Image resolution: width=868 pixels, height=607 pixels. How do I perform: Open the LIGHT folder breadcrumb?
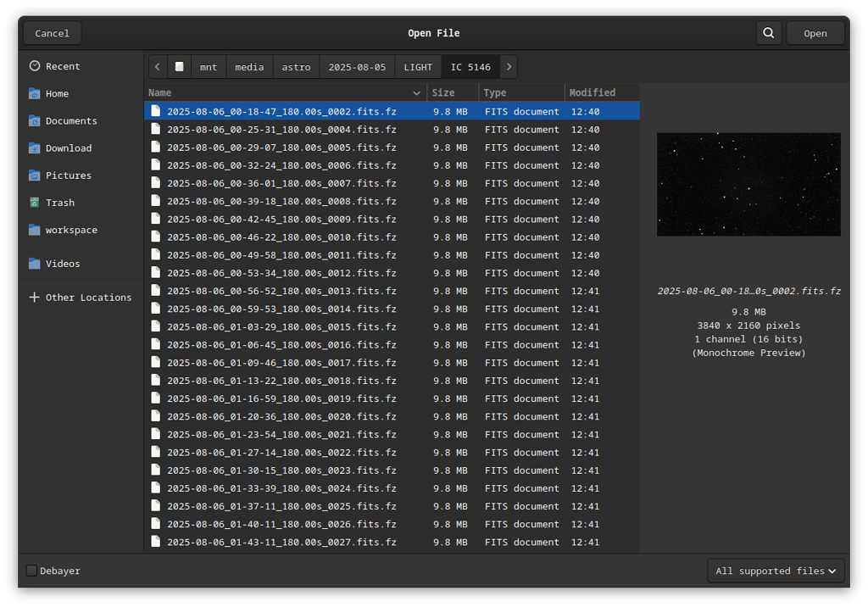[418, 66]
